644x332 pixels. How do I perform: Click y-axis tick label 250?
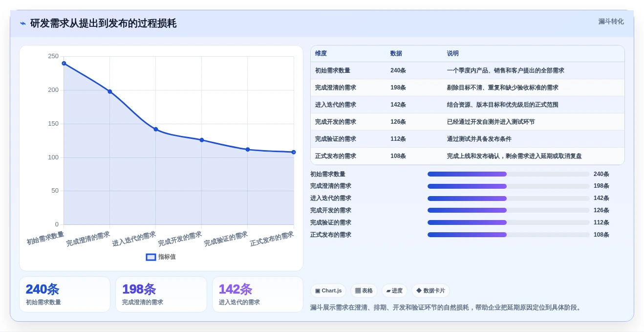point(53,56)
